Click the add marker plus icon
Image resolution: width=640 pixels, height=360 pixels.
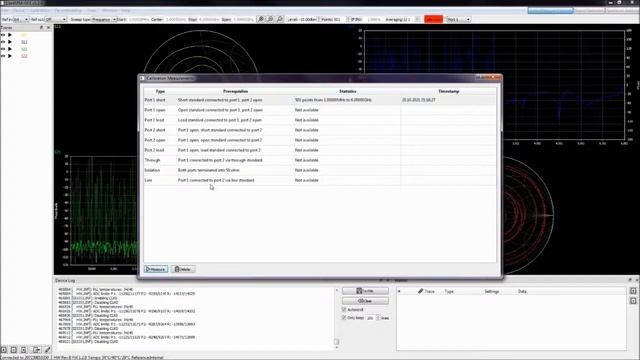[x=633, y=291]
